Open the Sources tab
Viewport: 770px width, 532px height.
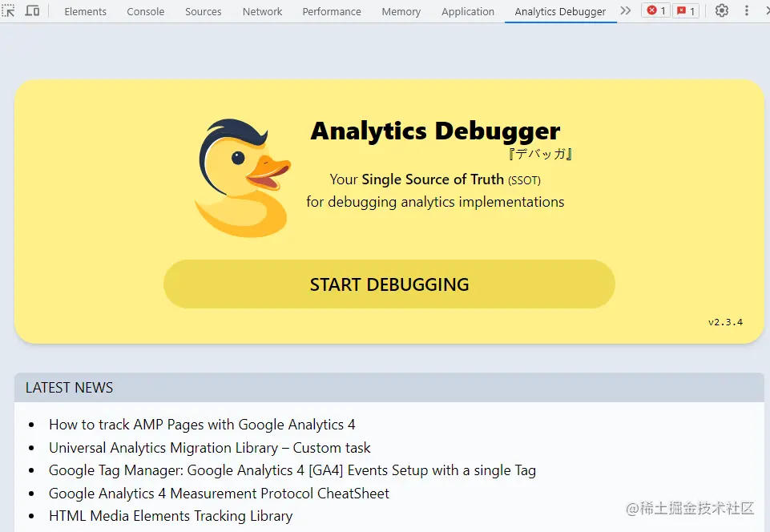(x=204, y=11)
